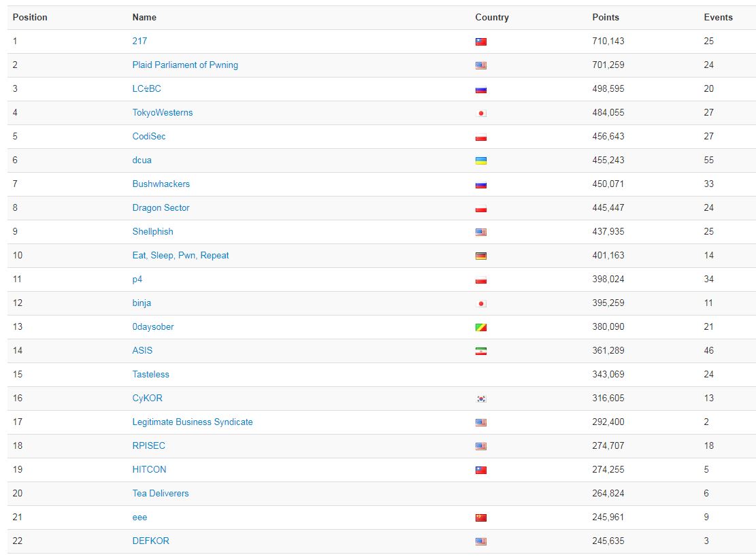Click the Iran flag in the ASIS row

481,352
